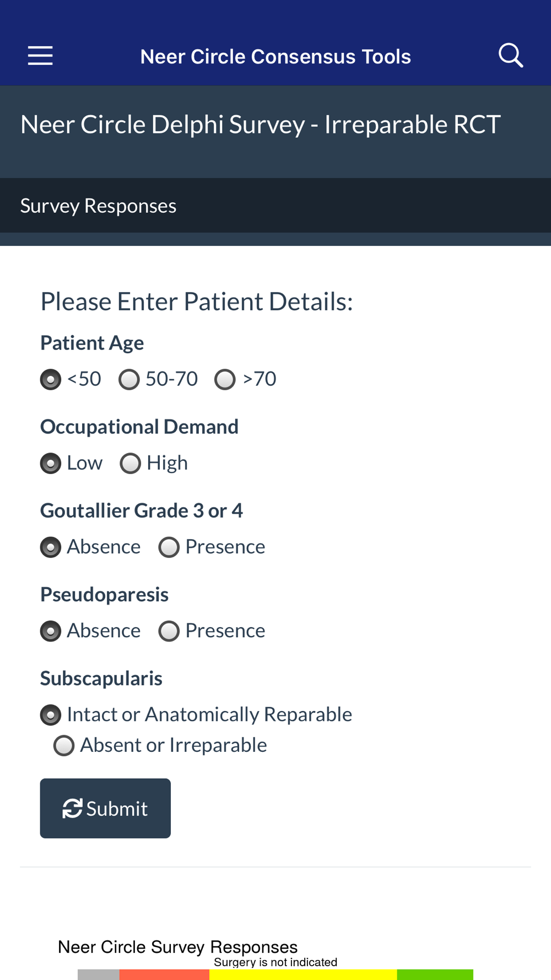Click the green segment of the chart bar
This screenshot has height=980, width=551.
[x=435, y=974]
